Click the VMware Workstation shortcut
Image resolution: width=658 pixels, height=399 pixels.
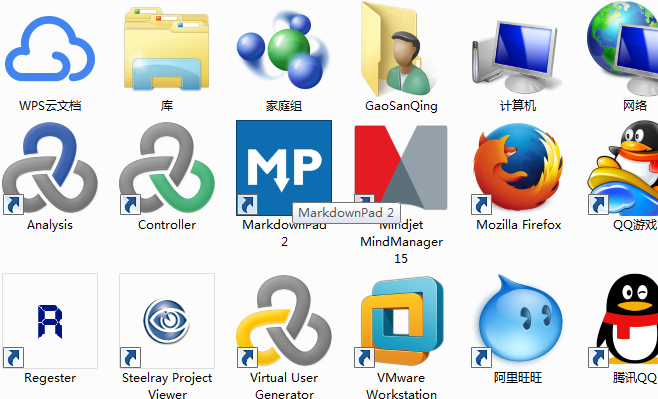401,321
